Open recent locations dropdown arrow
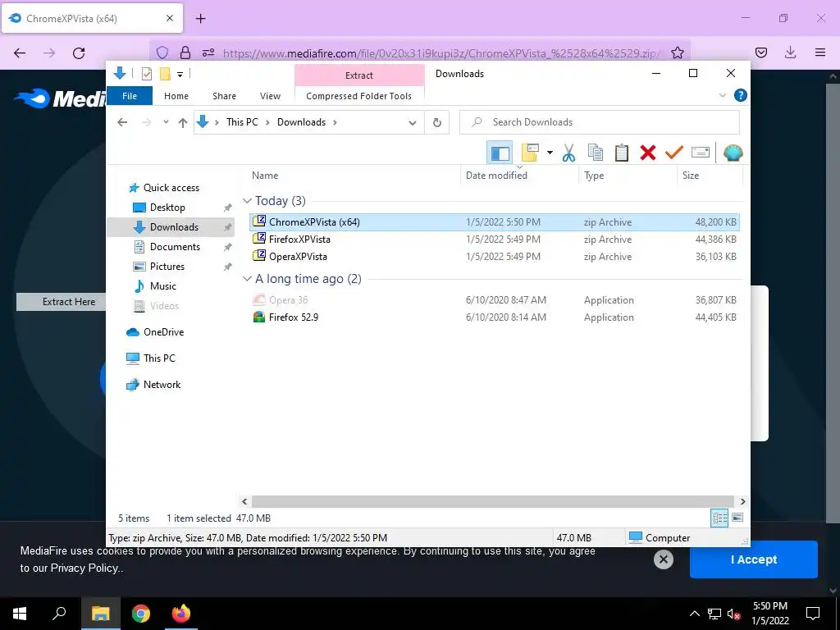Viewport: 840px width, 630px height. (x=166, y=122)
